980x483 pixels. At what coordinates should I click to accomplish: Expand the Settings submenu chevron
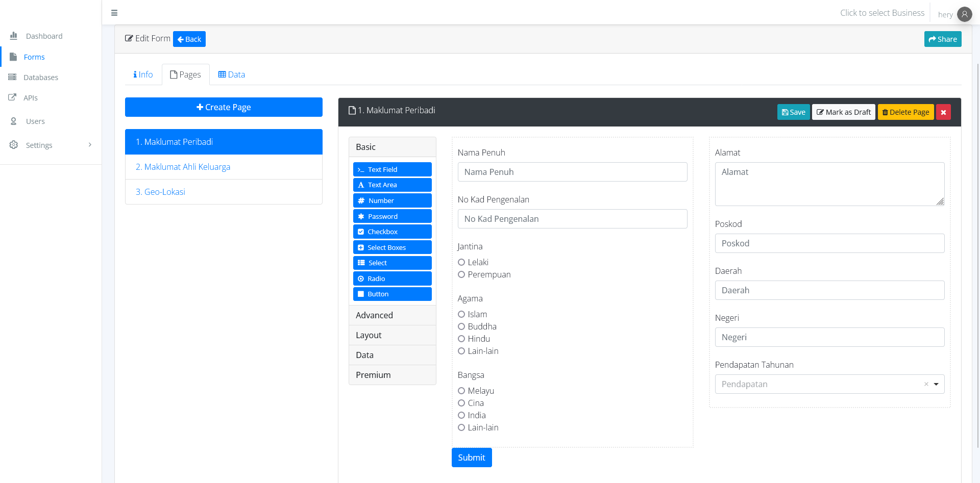pos(90,145)
